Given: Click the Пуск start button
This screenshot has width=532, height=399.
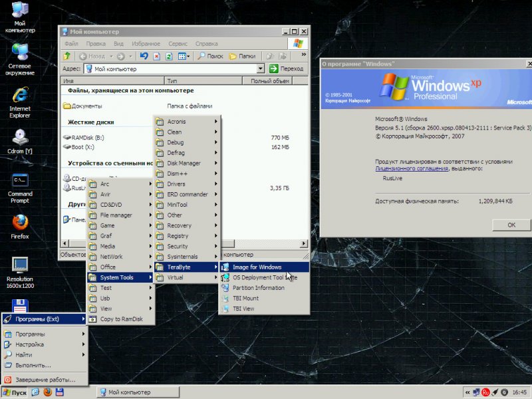Looking at the screenshot, I should 15,392.
